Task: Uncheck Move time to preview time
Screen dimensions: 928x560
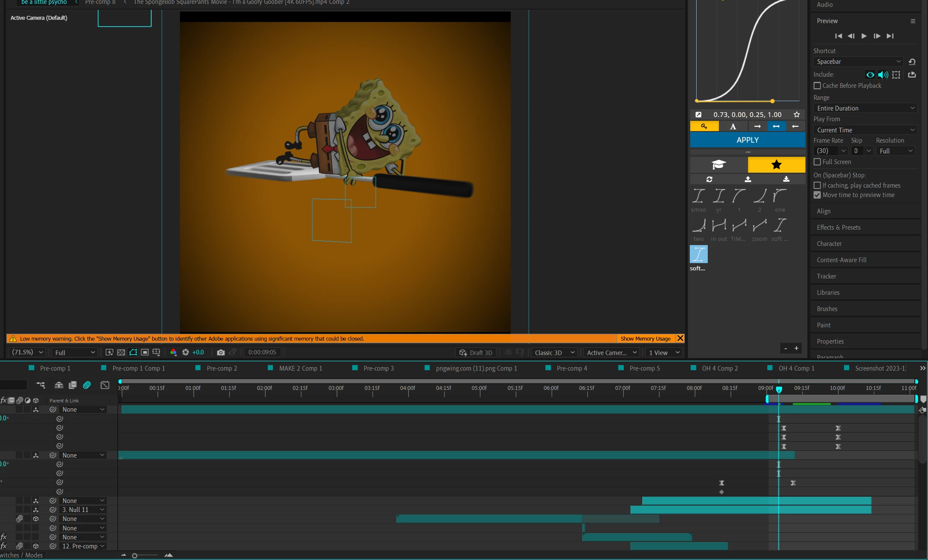Action: pyautogui.click(x=817, y=195)
